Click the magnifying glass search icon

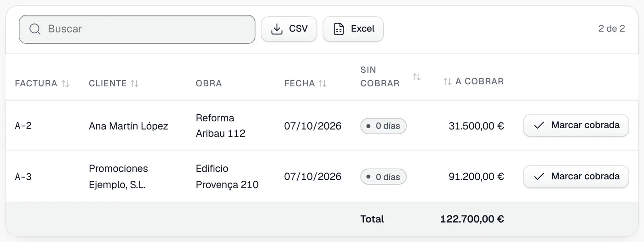click(35, 29)
